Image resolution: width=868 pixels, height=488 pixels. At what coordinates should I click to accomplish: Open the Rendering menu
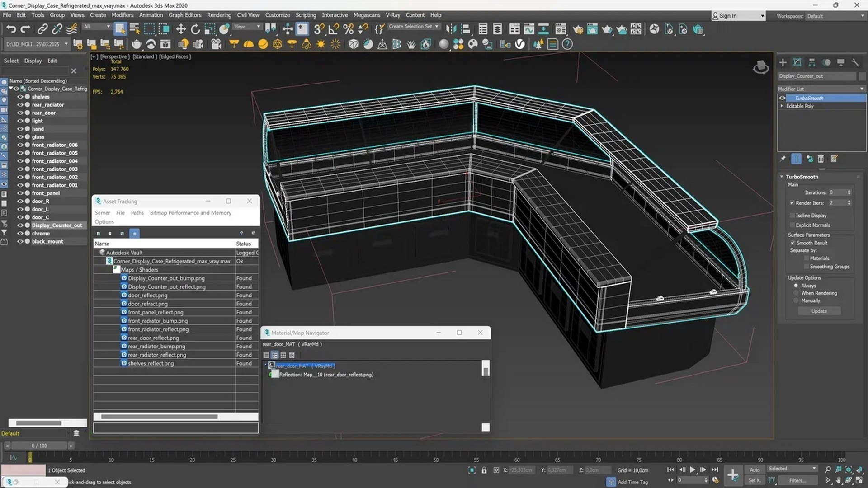[x=219, y=15]
